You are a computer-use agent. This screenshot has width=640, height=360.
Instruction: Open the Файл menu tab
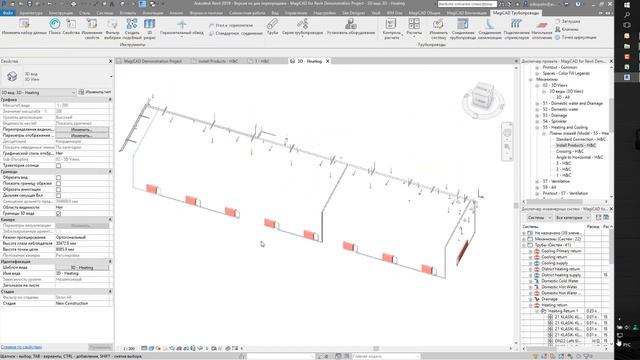(x=8, y=13)
